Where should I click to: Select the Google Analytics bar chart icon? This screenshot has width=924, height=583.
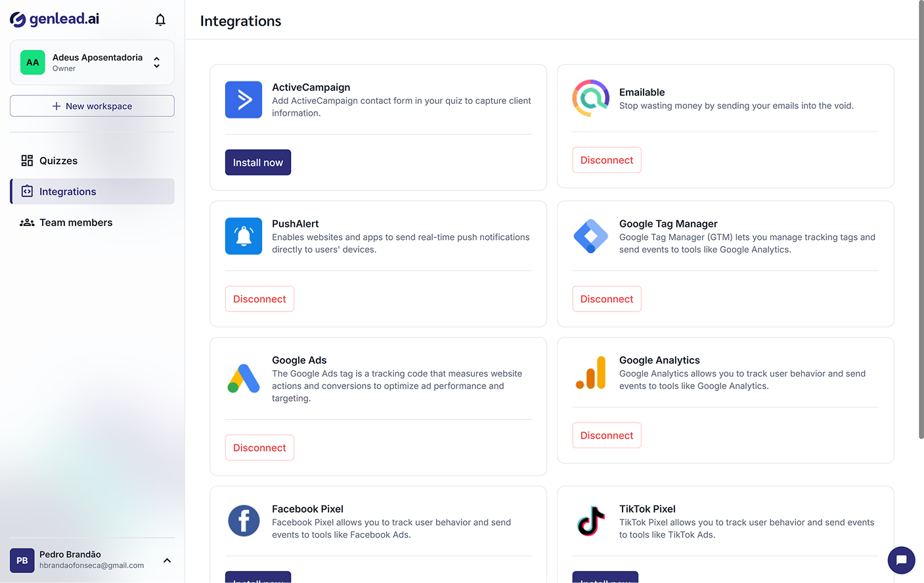coord(590,373)
